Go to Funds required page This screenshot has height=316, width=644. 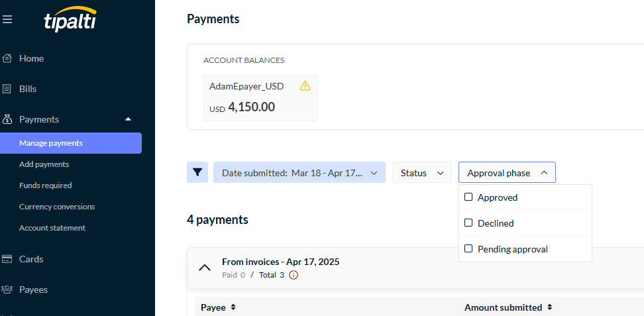46,185
